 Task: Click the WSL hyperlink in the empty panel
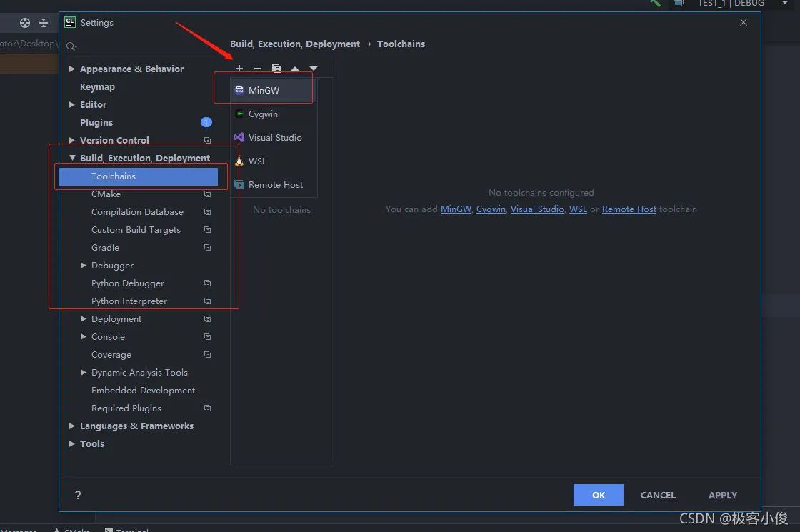coord(578,209)
